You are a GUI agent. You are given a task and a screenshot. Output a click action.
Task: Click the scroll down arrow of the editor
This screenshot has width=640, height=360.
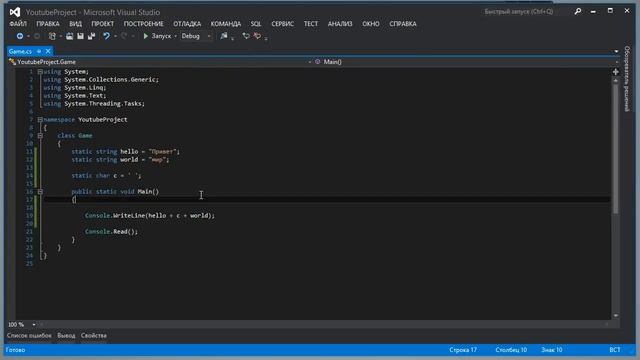(x=616, y=316)
